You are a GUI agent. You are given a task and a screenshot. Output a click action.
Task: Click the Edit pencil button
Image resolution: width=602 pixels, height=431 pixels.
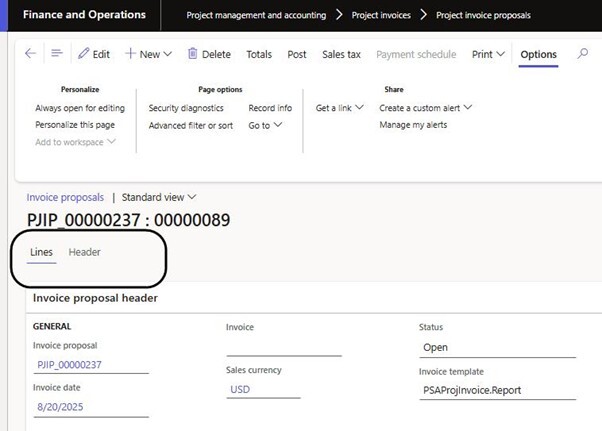point(94,54)
